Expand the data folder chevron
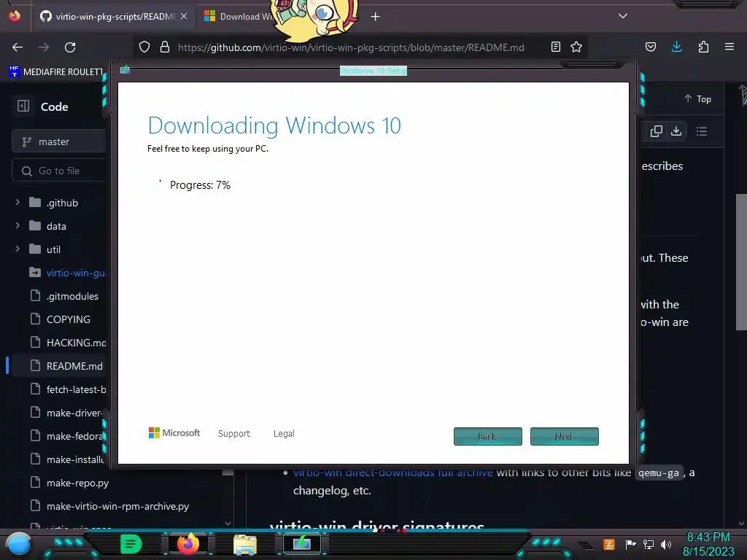 pos(18,226)
